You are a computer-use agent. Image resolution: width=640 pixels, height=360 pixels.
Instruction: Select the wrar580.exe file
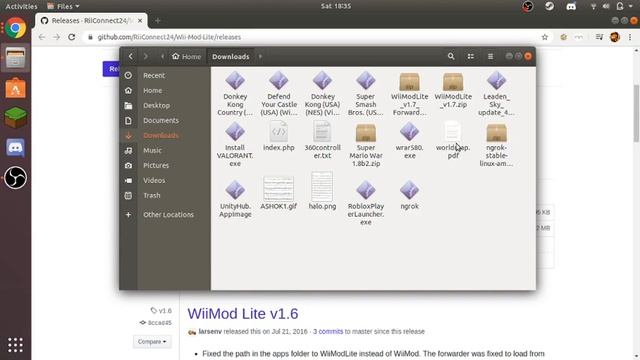[409, 140]
